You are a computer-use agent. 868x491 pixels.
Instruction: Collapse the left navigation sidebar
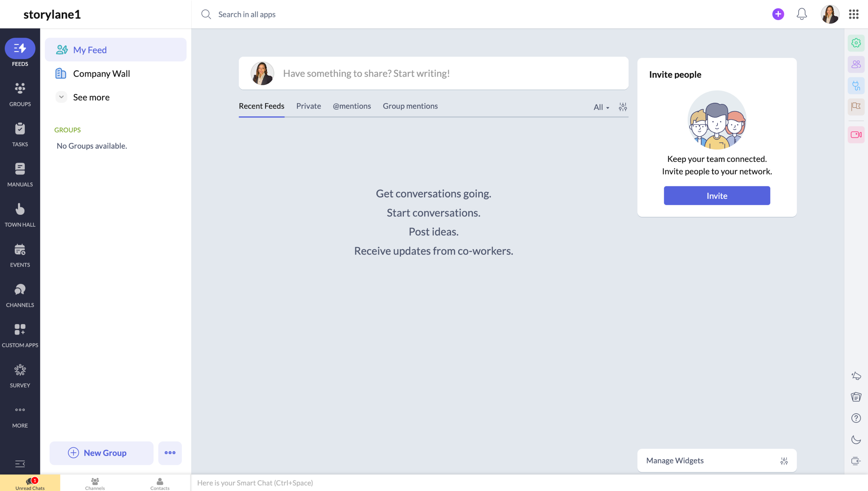point(20,464)
